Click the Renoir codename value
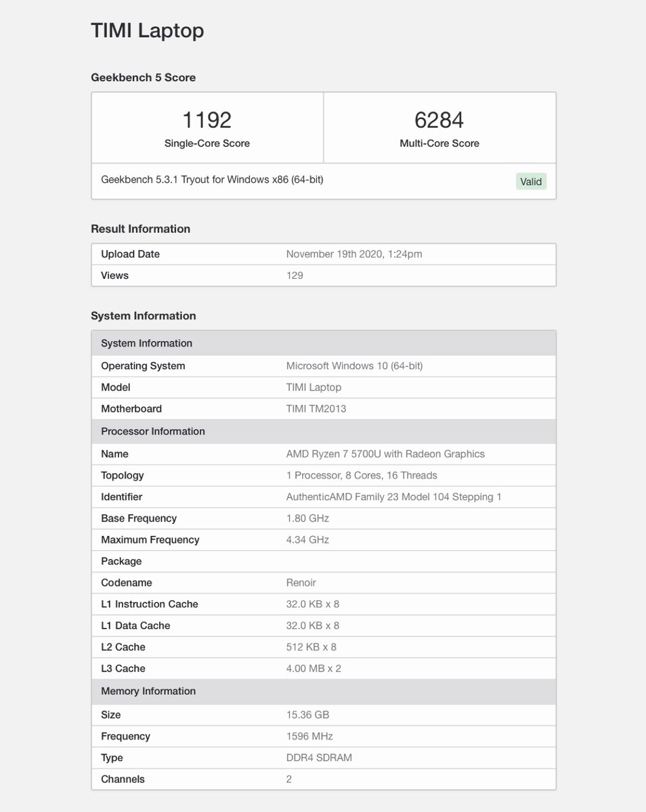 [301, 583]
